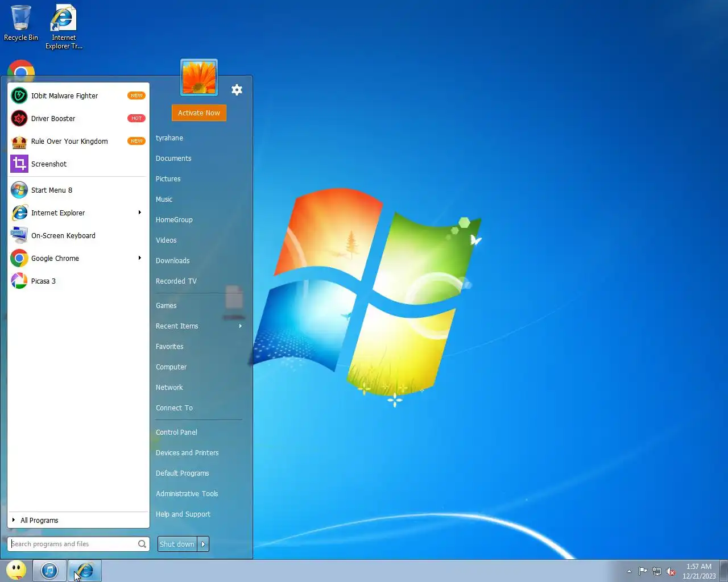Click the search magnifier icon
The height and width of the screenshot is (582, 728).
142,544
